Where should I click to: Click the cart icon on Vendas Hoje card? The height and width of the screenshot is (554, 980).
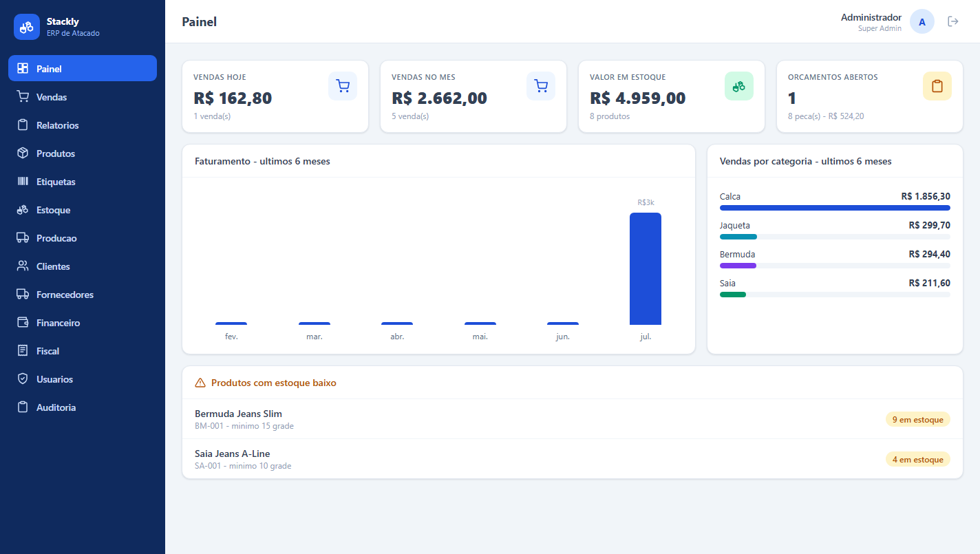(x=343, y=86)
